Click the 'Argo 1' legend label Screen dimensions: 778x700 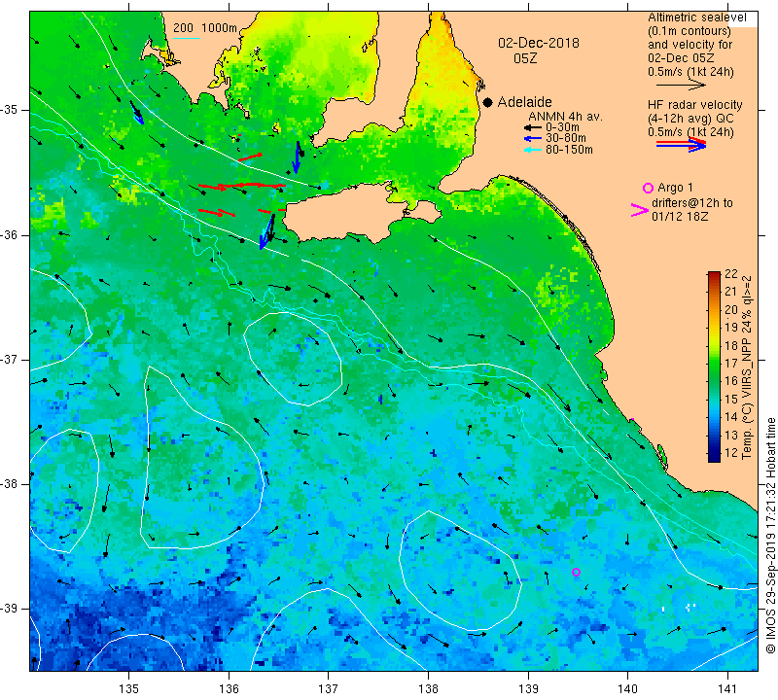(675, 188)
